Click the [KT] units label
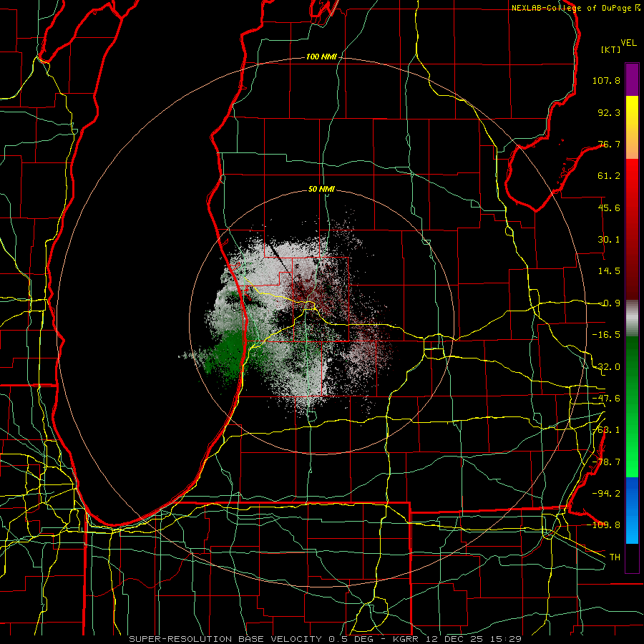 [610, 49]
